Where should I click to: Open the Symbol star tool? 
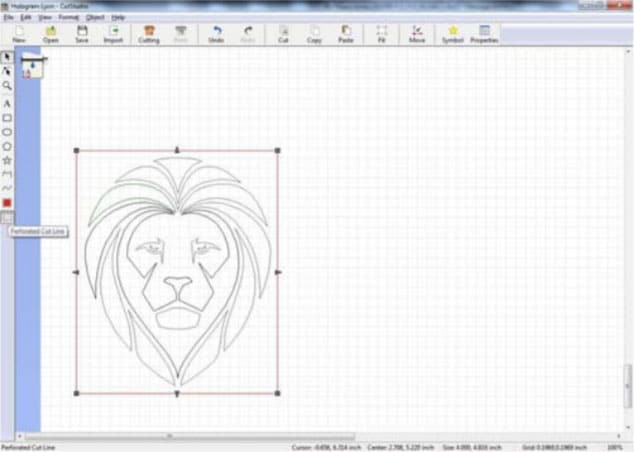[x=452, y=34]
